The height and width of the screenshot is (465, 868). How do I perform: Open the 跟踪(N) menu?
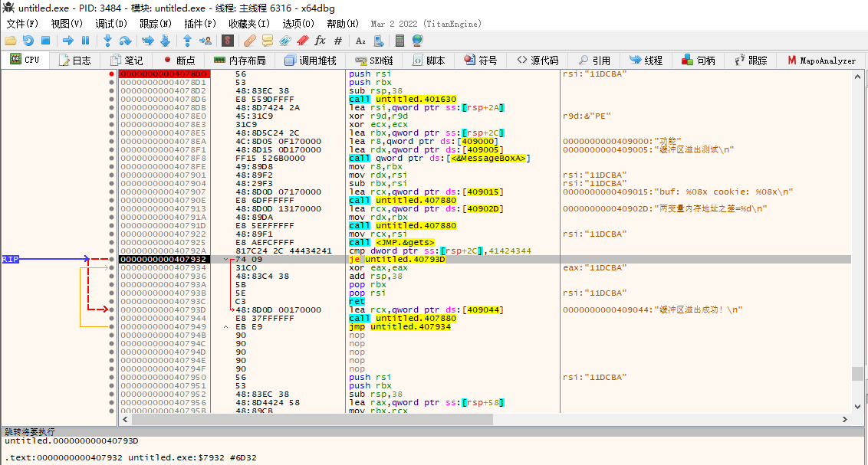pyautogui.click(x=156, y=24)
